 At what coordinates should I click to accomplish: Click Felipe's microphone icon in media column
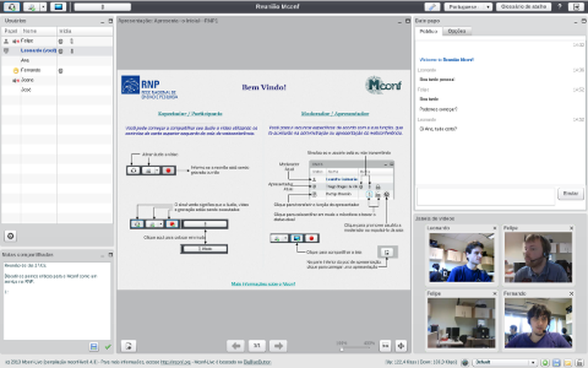click(72, 41)
